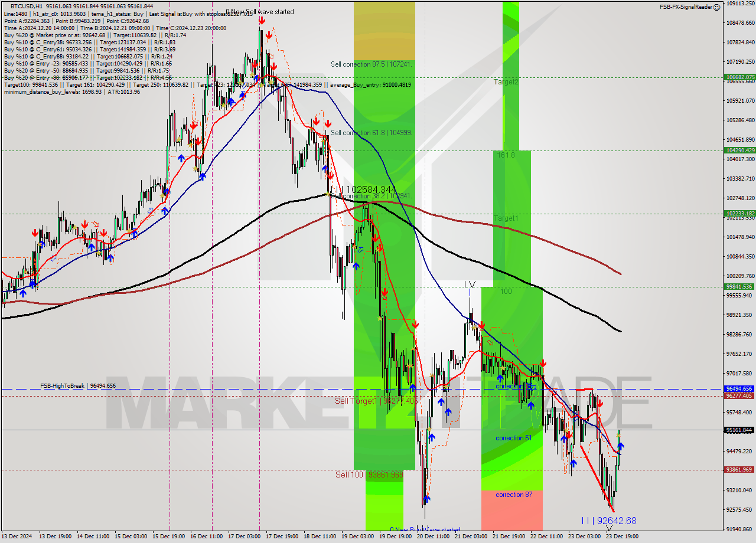Click the '100844.390' price axis label
The image size is (756, 543).
[x=739, y=257]
